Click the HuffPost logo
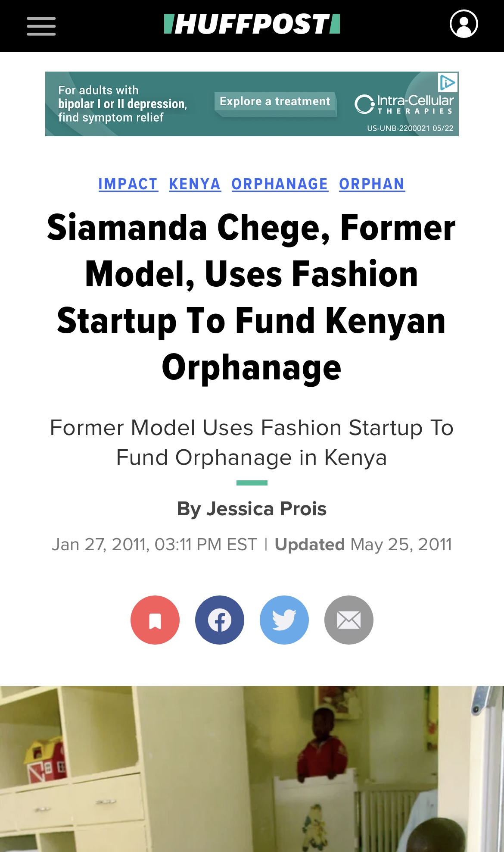This screenshot has height=852, width=504. click(252, 24)
